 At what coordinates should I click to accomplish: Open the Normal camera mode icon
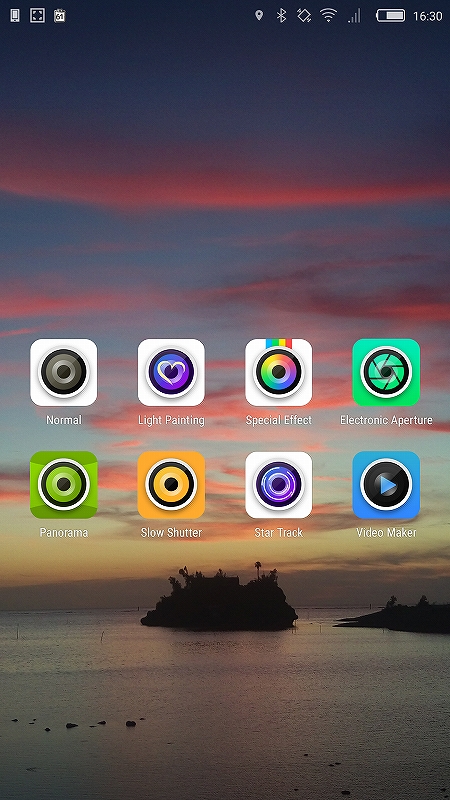point(64,372)
